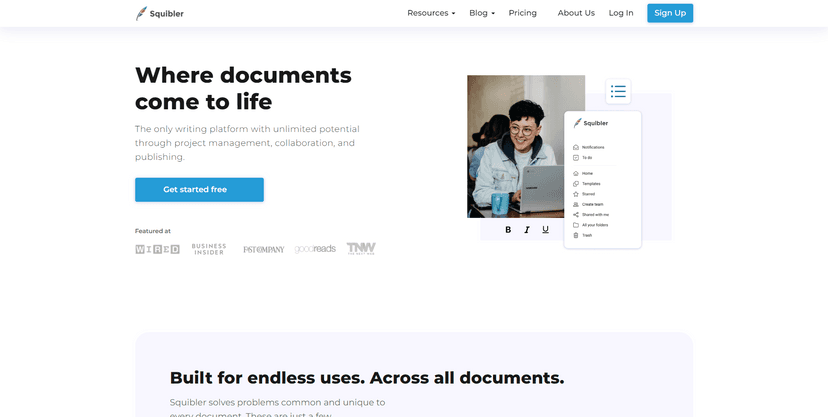828x417 pixels.
Task: Click the bulleted list icon tile
Action: (x=618, y=91)
